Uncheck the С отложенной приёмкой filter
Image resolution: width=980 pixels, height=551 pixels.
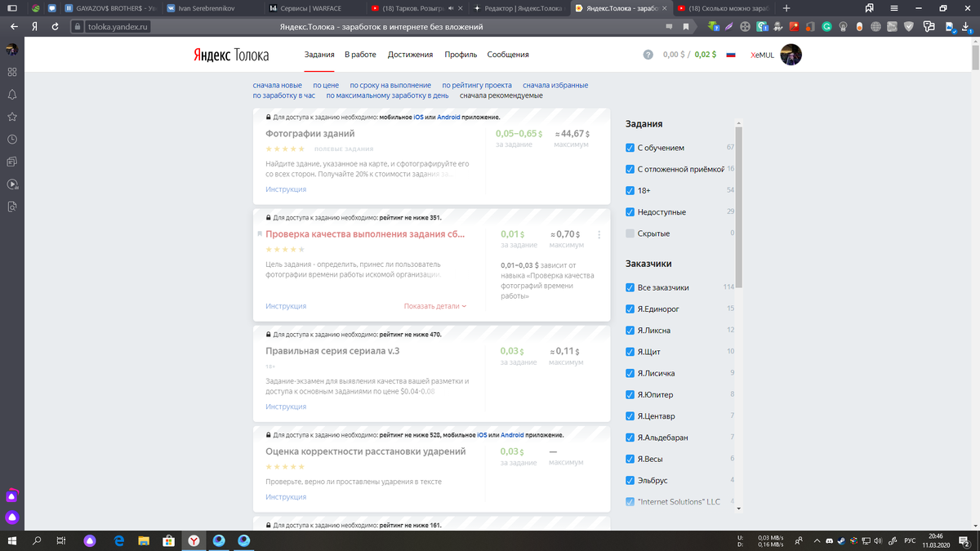(630, 169)
